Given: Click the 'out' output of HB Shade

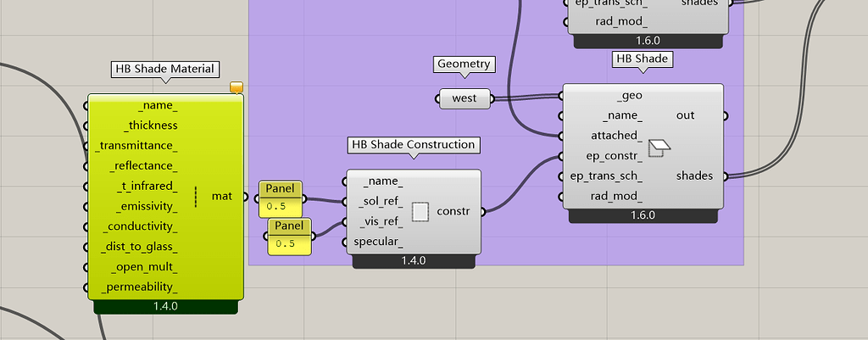Looking at the screenshot, I should click(686, 115).
